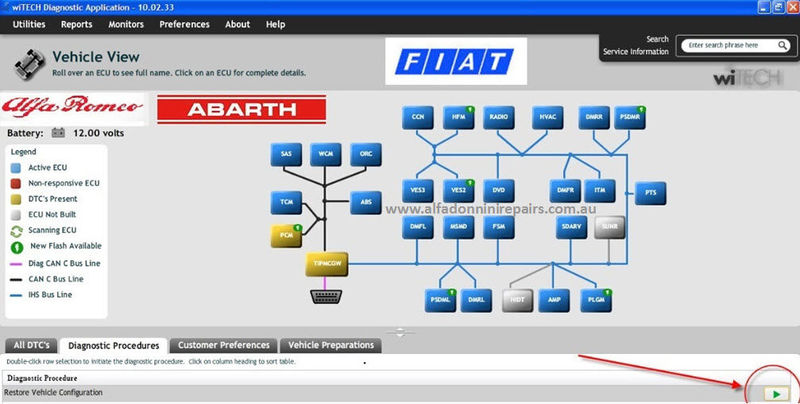
Task: Click the DVD ECU node
Action: pyautogui.click(x=498, y=191)
